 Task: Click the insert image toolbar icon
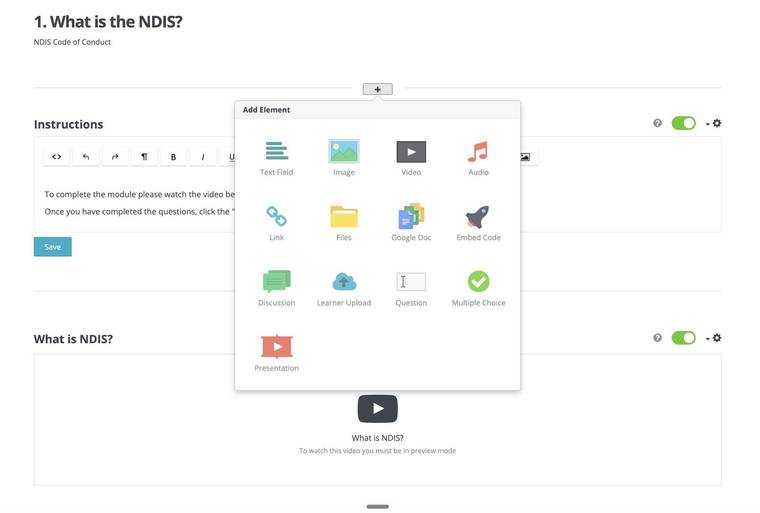526,157
